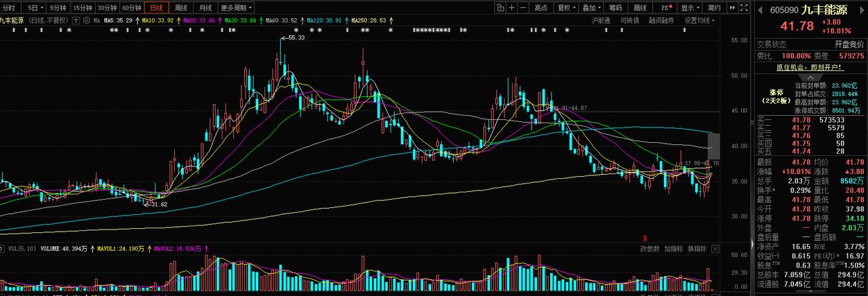Viewport: 868px width, 296px height.
Task: Click the red S marker on chart
Action: [x=644, y=238]
